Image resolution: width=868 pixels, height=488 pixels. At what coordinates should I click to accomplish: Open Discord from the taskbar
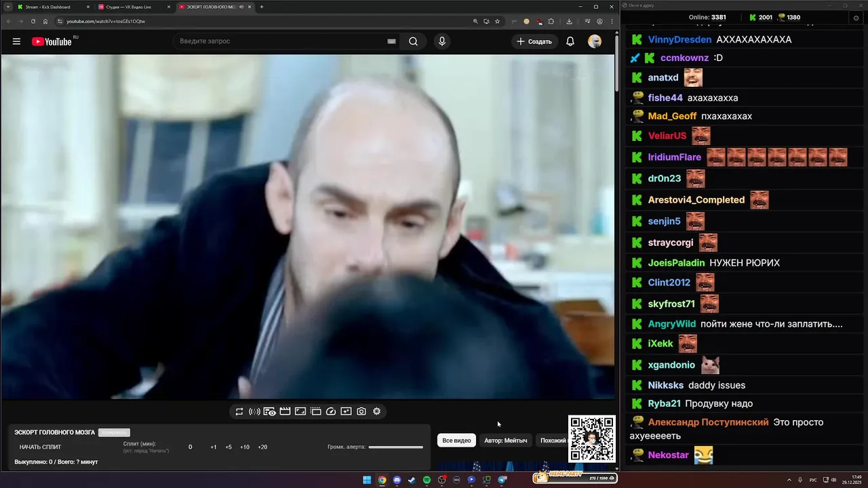coord(397,480)
